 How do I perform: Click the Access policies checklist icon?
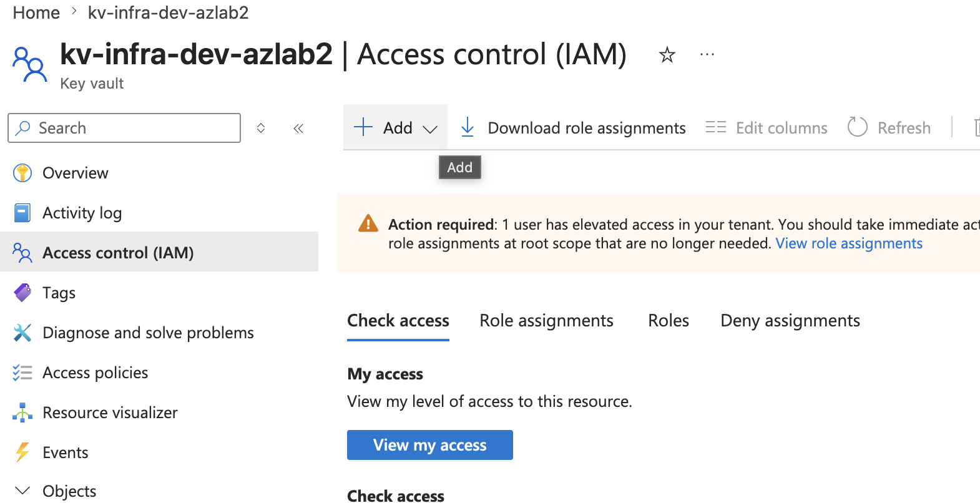pos(22,373)
